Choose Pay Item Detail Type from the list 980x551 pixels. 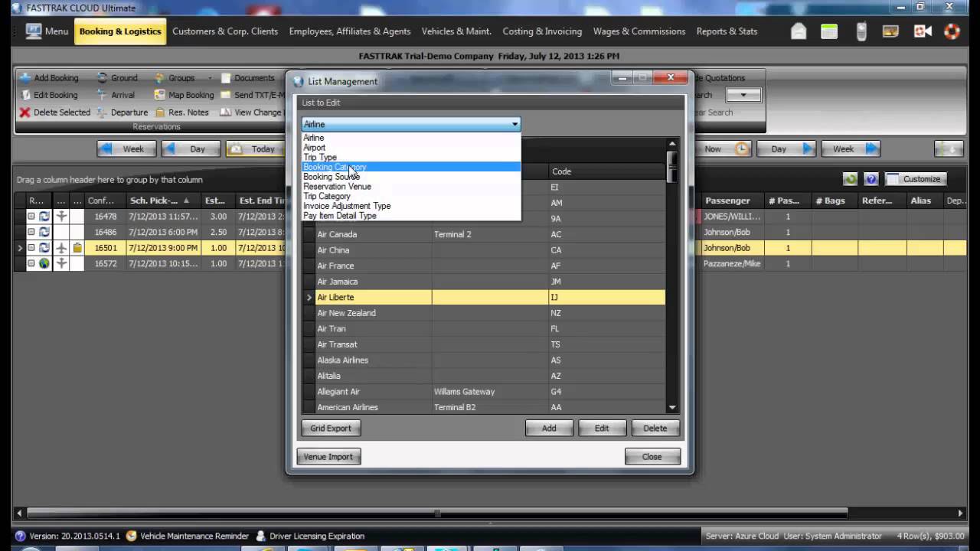412,216
